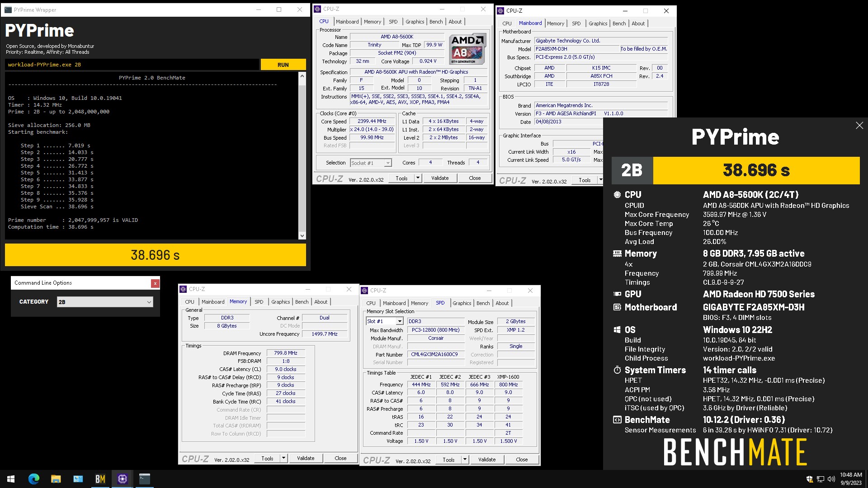Open Tools dropdown arrow in CPU-Z SPD window
Image resolution: width=868 pixels, height=488 pixels.
pos(465,460)
